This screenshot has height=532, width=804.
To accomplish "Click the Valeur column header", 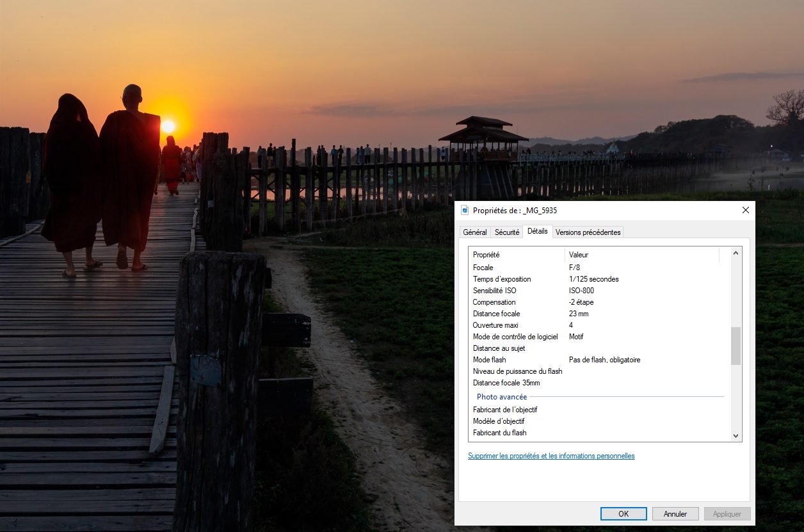I will pos(642,255).
